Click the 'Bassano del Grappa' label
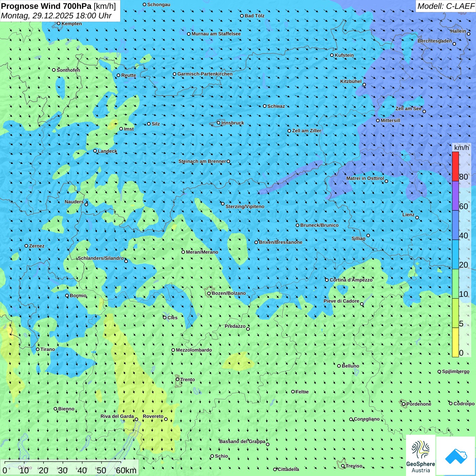 tap(242, 441)
